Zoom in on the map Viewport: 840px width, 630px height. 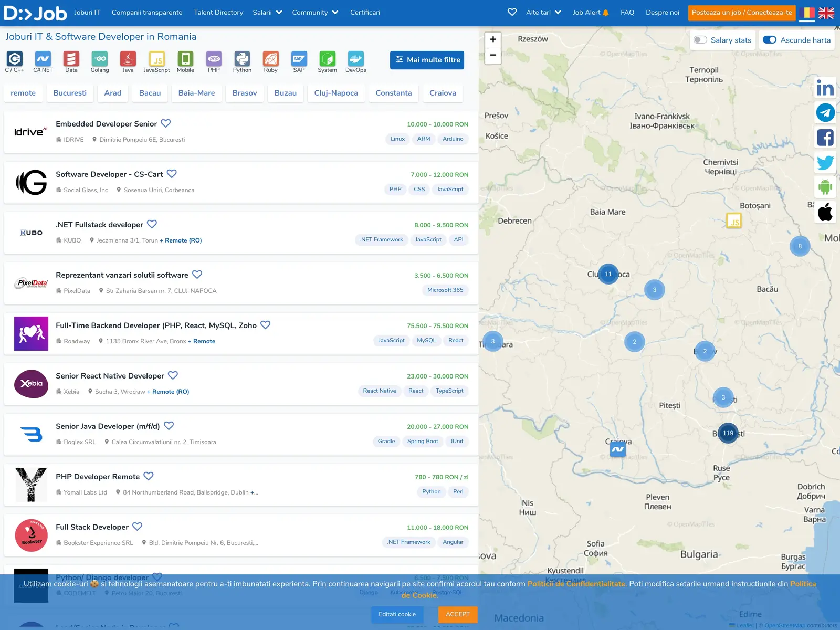coord(493,39)
